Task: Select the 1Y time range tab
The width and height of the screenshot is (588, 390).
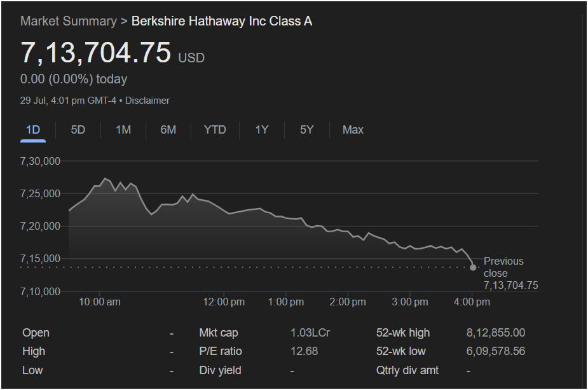Action: tap(262, 130)
